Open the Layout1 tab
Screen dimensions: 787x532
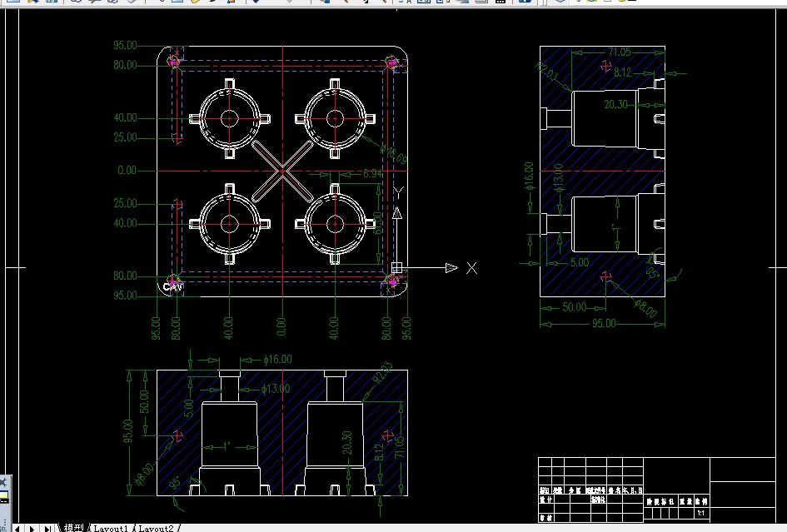click(111, 528)
